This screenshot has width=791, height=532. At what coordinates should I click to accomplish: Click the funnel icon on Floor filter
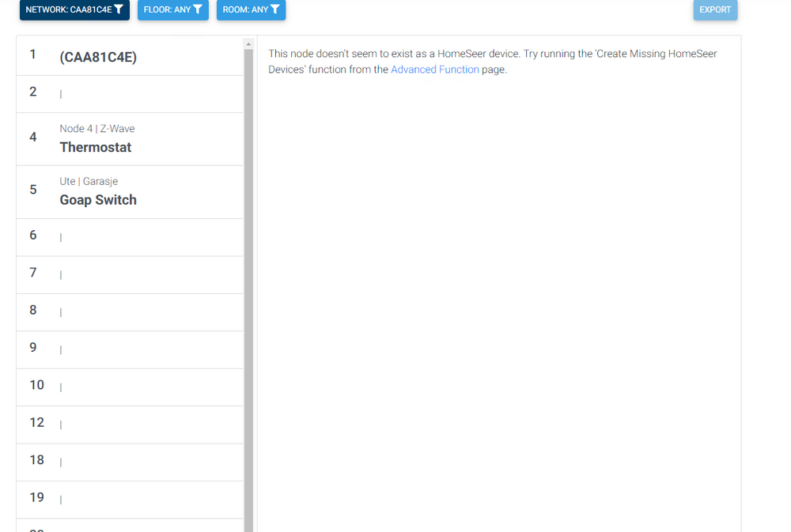pos(198,9)
